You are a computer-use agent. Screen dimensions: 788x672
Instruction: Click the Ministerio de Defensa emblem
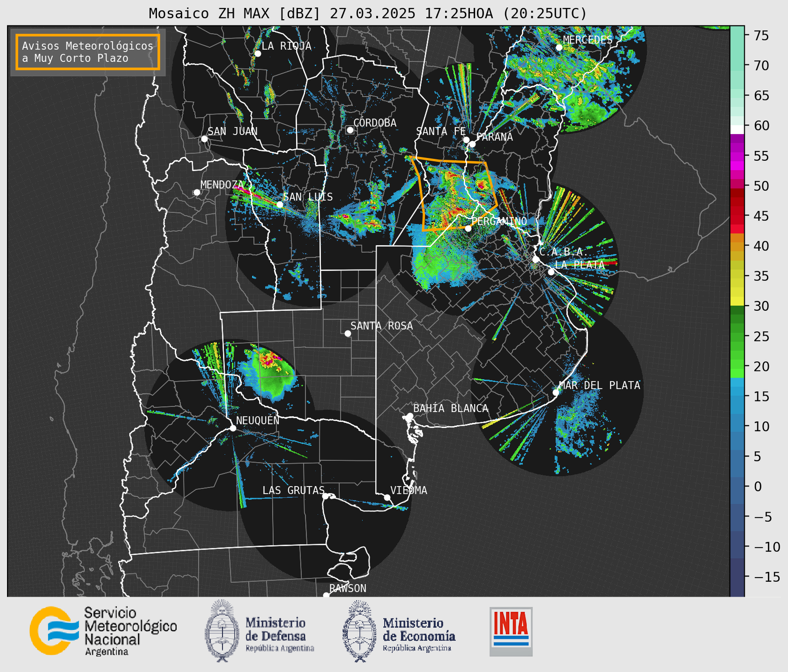click(222, 631)
